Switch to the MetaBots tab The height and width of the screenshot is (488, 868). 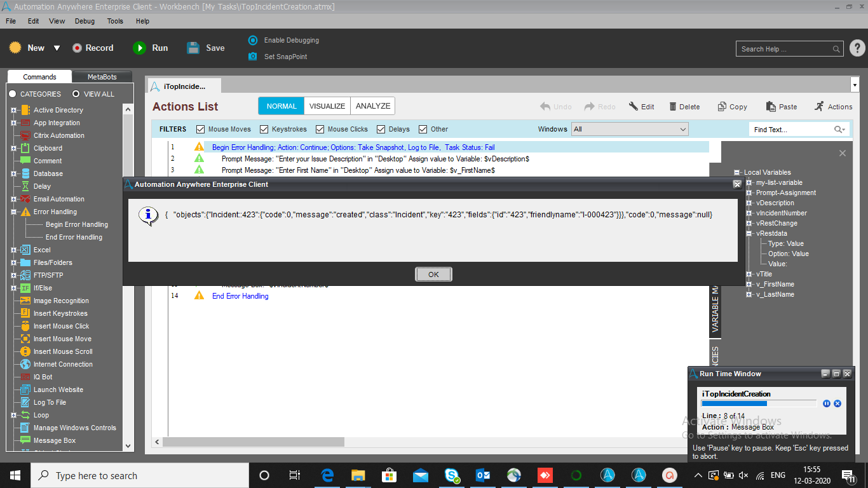102,77
